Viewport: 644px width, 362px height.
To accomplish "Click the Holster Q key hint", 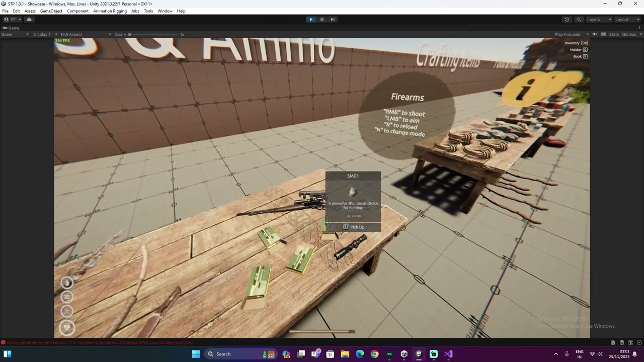I will click(579, 50).
